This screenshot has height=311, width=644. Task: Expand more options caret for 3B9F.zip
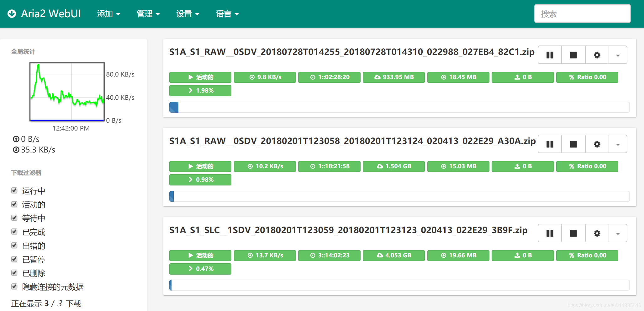[x=618, y=233]
